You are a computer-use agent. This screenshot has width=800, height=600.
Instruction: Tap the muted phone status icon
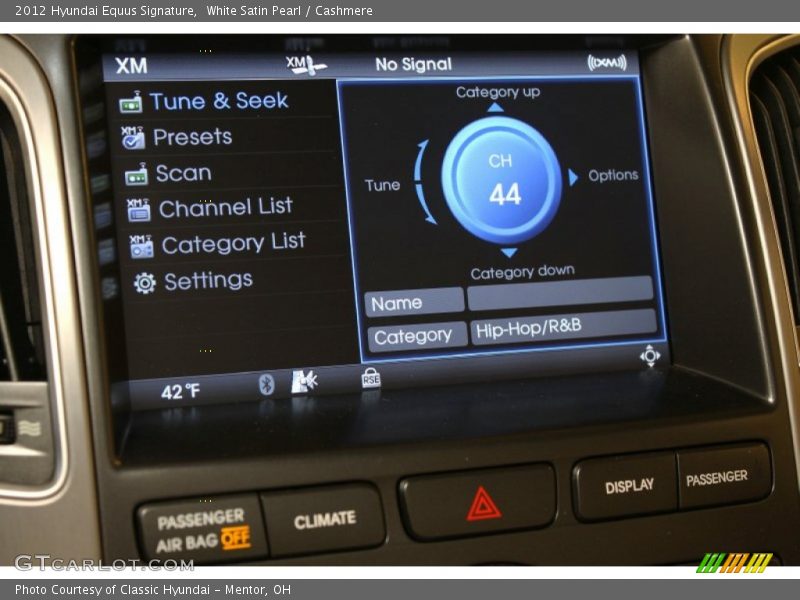click(304, 382)
